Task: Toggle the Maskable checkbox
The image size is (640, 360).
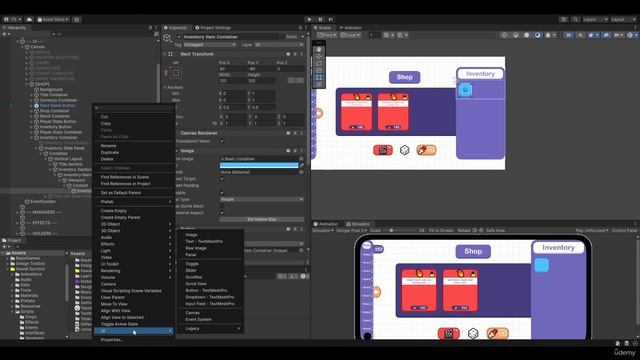Action: [x=222, y=192]
